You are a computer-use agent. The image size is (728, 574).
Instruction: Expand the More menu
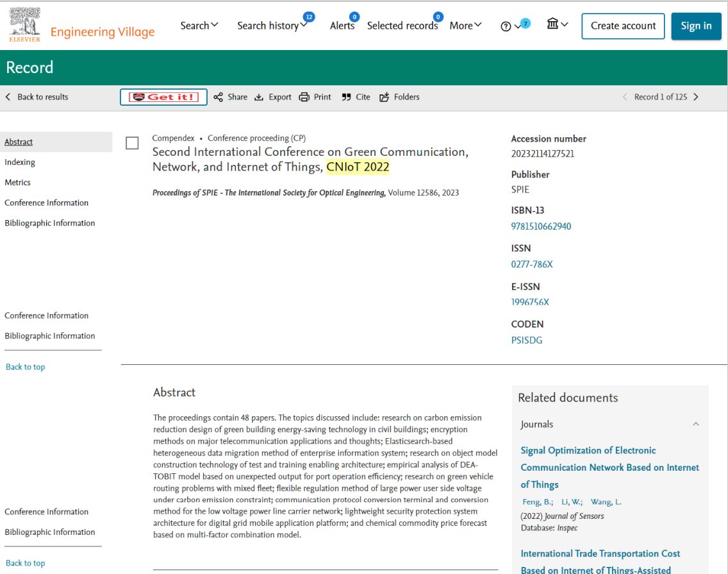point(465,26)
